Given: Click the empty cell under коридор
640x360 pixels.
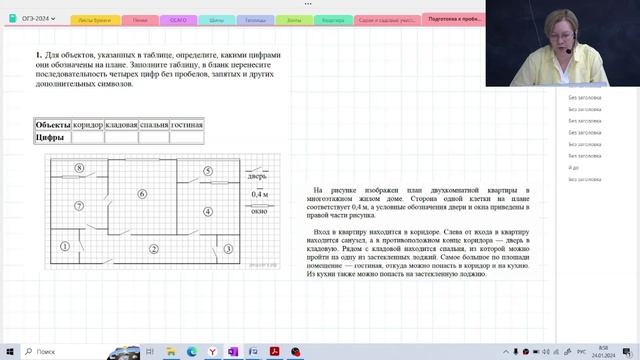Looking at the screenshot, I should [x=88, y=138].
